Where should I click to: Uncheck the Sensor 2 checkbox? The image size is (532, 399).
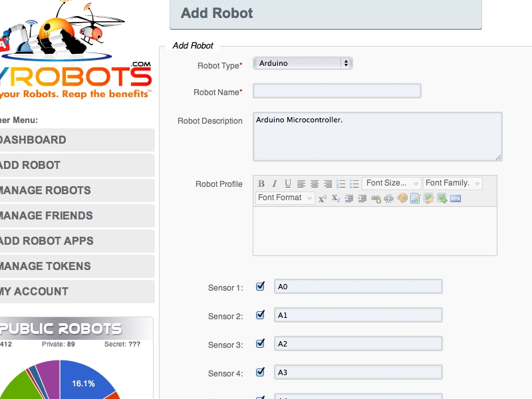point(260,315)
